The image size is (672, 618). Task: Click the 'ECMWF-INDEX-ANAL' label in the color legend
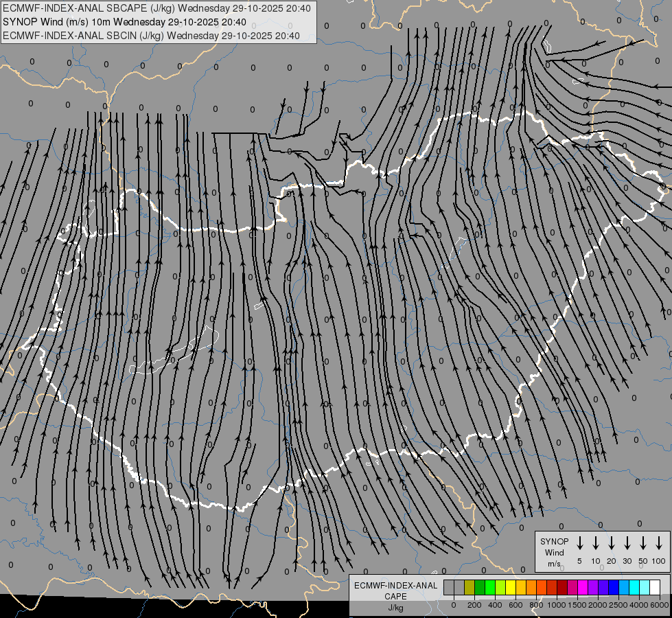(395, 586)
